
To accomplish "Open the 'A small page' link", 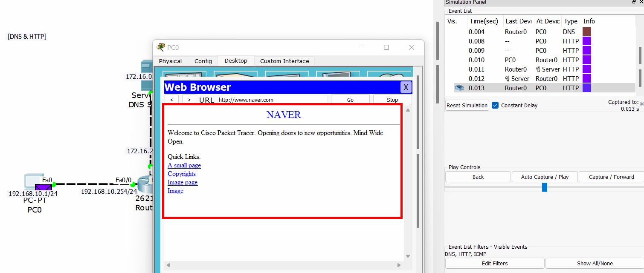I will pos(184,165).
